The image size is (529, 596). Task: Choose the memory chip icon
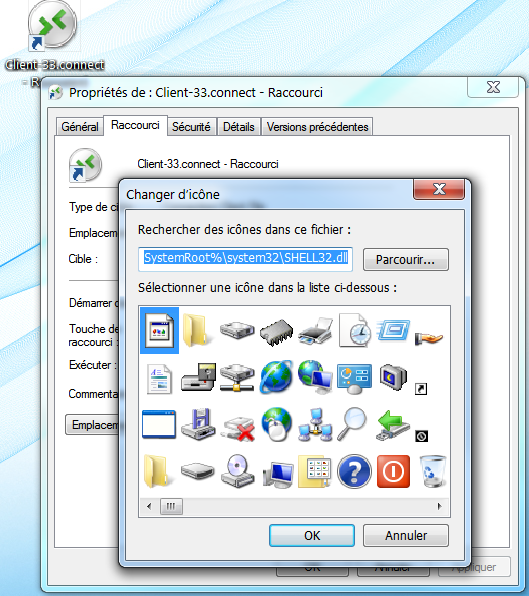pyautogui.click(x=276, y=332)
